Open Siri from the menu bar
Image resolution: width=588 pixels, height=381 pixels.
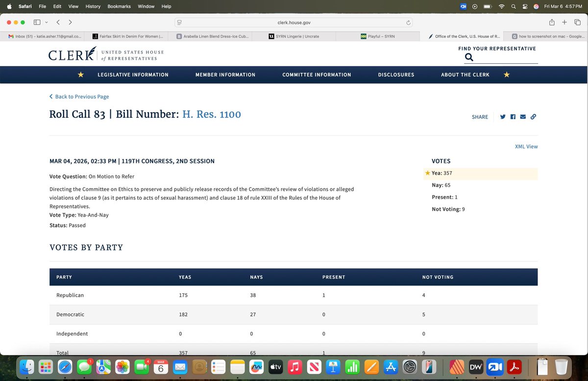coord(536,6)
